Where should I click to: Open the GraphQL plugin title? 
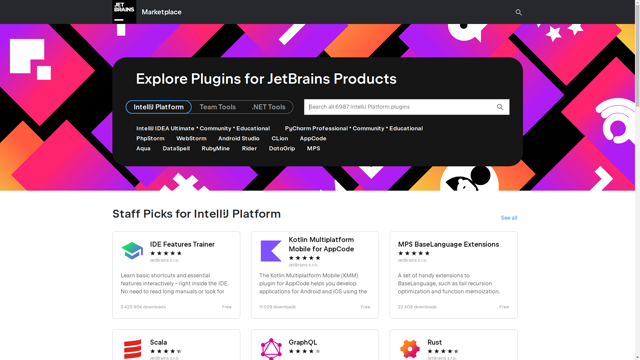coord(302,342)
